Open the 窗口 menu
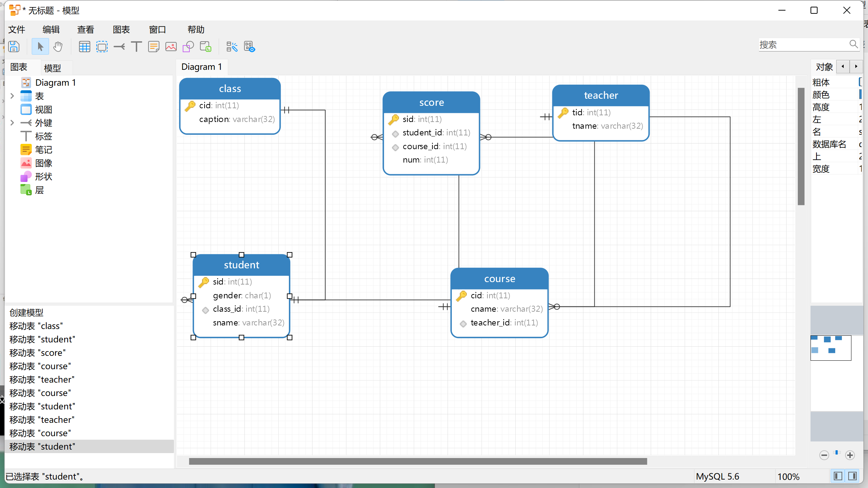 coord(157,30)
